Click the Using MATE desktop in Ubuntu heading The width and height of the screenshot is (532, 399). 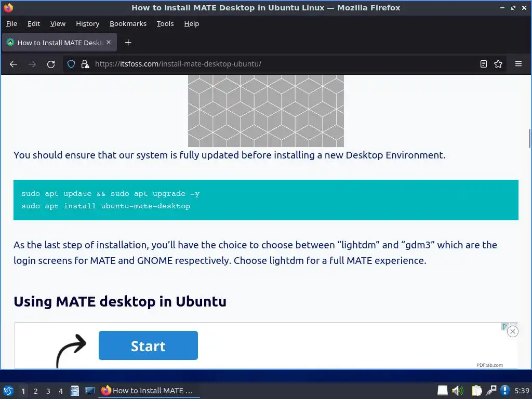click(120, 301)
